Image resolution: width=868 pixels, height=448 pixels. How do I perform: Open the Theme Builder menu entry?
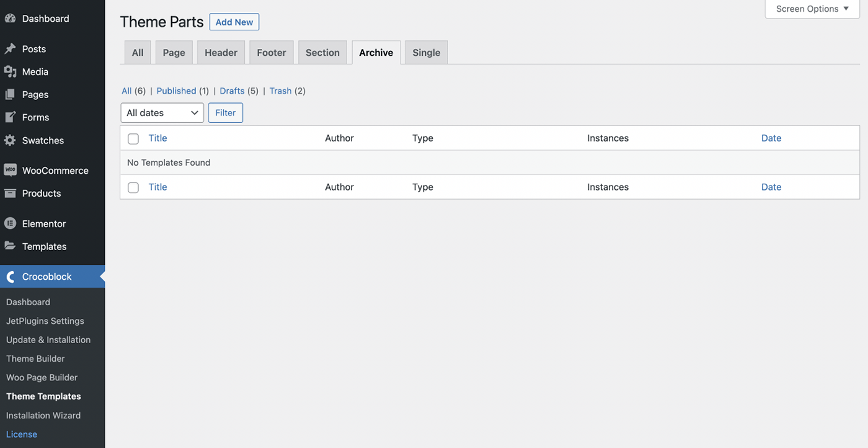tap(35, 358)
